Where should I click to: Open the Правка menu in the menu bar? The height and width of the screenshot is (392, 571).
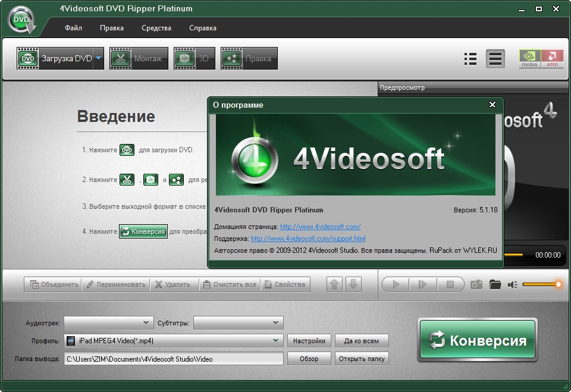(x=112, y=28)
